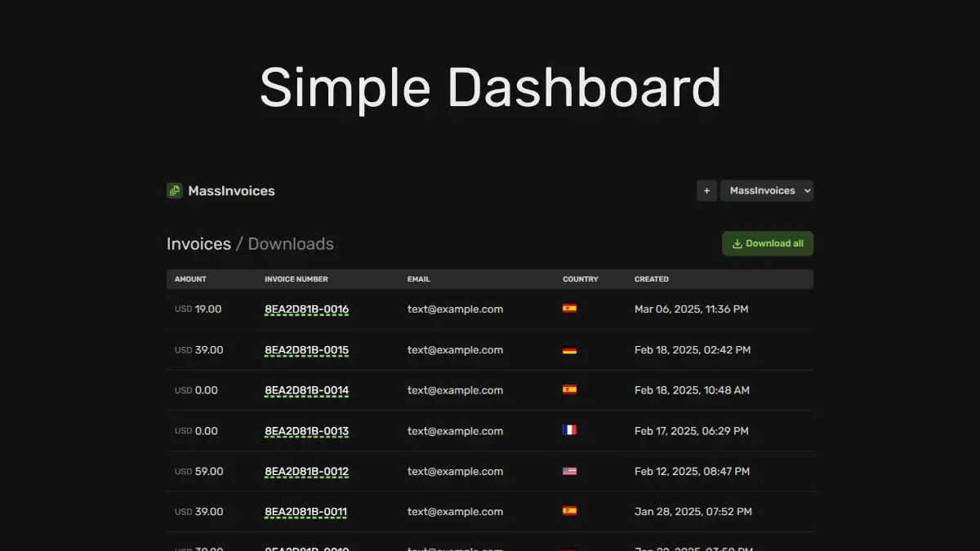Screen dimensions: 980x551
Task: Click the Created column header
Action: tap(651, 279)
